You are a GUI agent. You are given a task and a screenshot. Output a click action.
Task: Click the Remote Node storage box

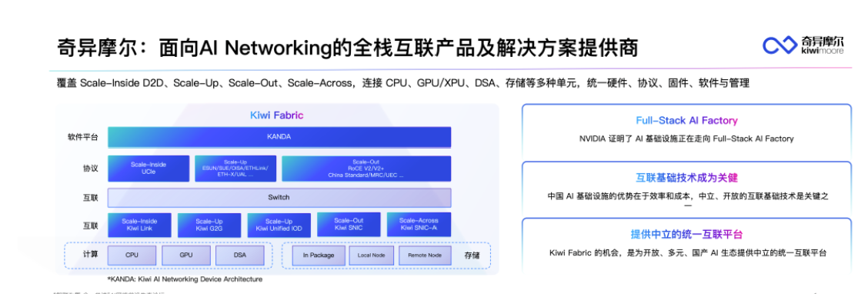[x=425, y=256]
